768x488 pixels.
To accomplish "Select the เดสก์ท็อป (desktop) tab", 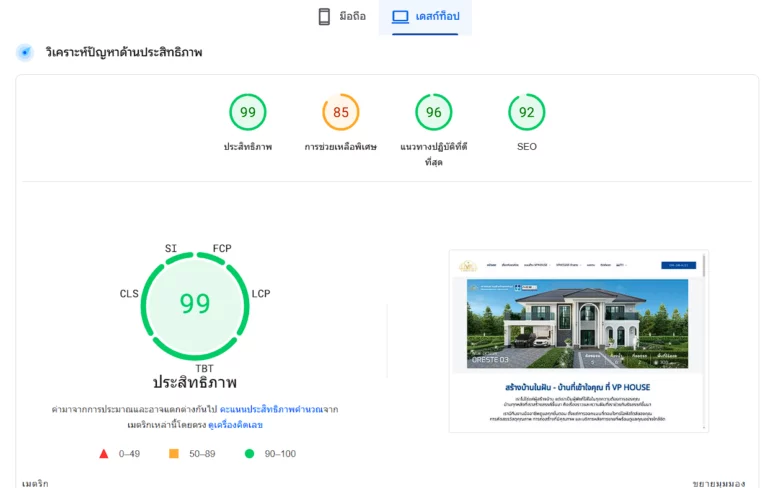I will [x=425, y=16].
